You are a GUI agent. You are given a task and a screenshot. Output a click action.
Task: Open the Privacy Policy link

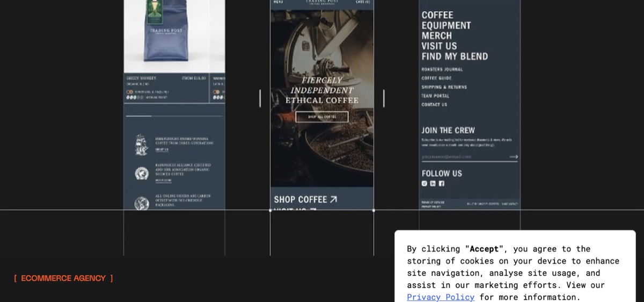coord(441,297)
